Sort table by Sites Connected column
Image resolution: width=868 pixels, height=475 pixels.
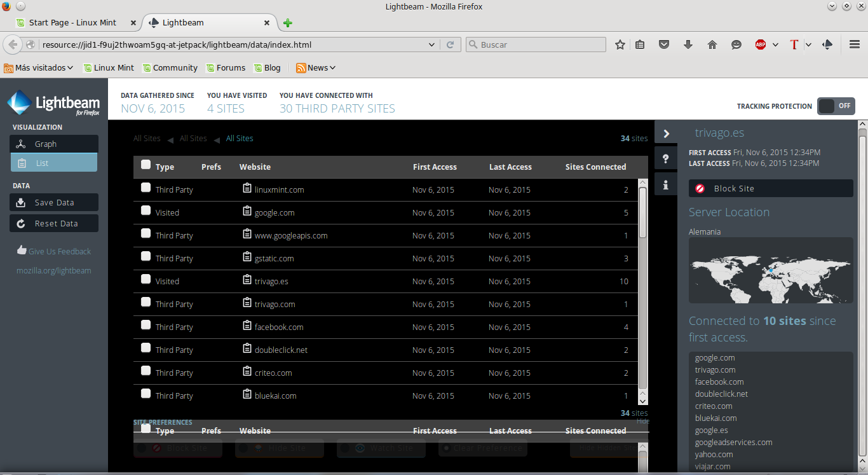(x=595, y=167)
